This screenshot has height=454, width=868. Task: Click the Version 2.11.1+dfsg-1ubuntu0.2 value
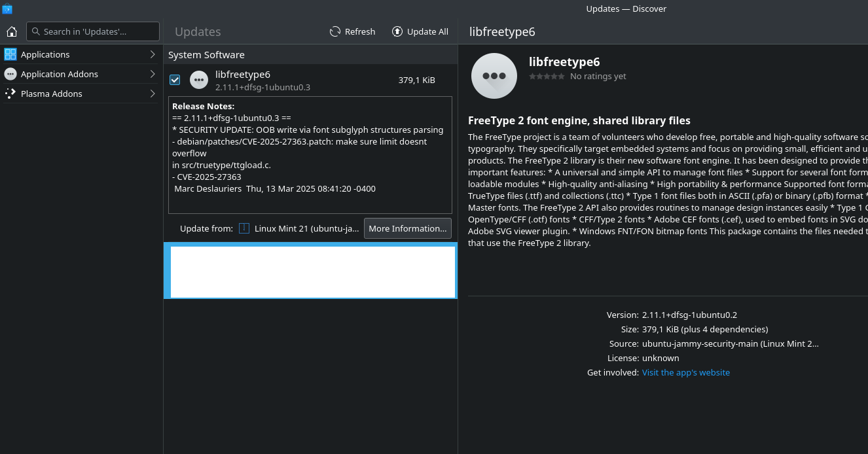tap(689, 315)
